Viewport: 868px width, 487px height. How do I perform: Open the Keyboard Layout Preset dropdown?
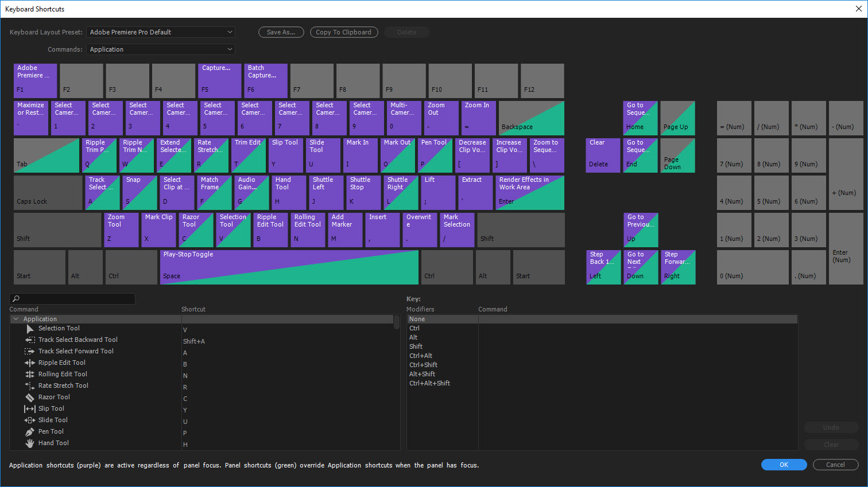point(161,32)
